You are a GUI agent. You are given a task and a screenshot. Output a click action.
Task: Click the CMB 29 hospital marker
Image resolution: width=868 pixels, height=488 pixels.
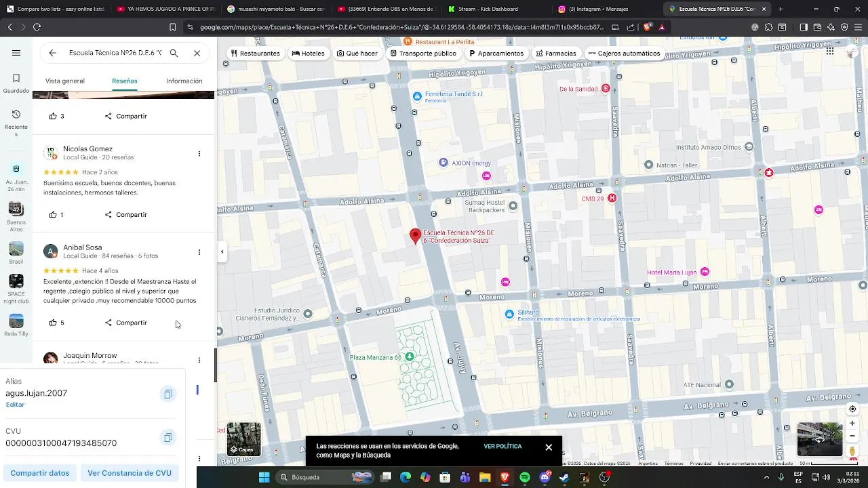[x=612, y=198]
